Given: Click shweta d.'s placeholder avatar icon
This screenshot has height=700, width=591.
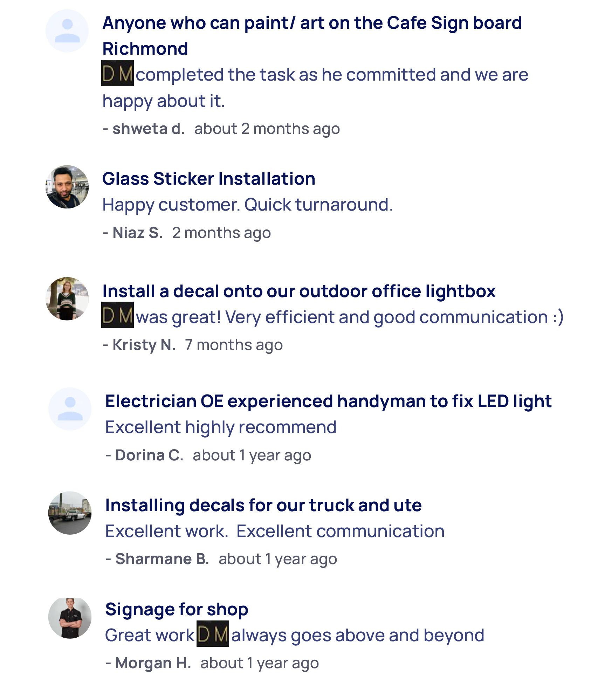Looking at the screenshot, I should pos(67,31).
